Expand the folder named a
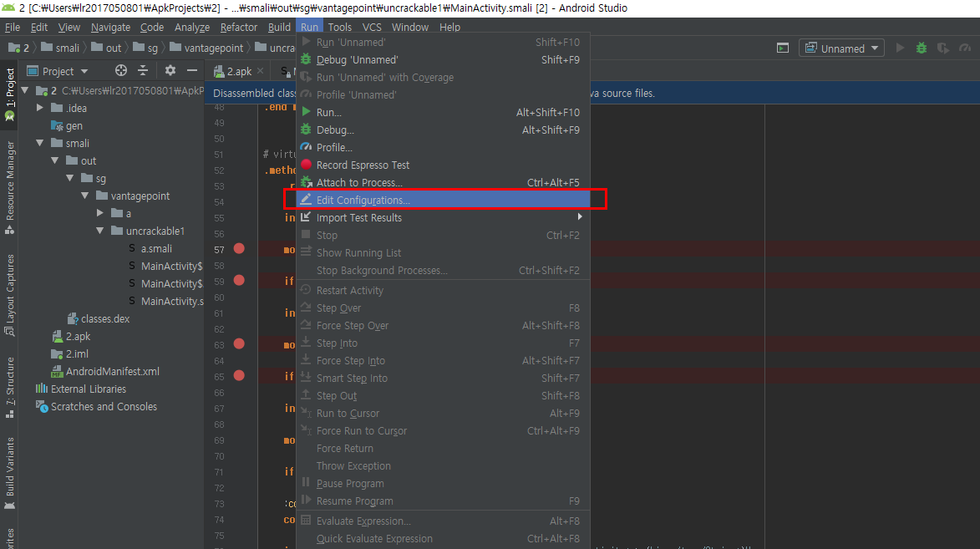 [100, 213]
